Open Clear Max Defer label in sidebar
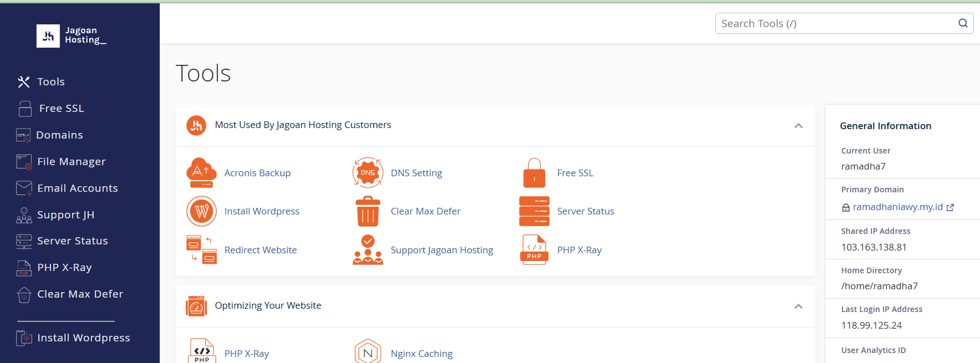980x363 pixels. 80,294
